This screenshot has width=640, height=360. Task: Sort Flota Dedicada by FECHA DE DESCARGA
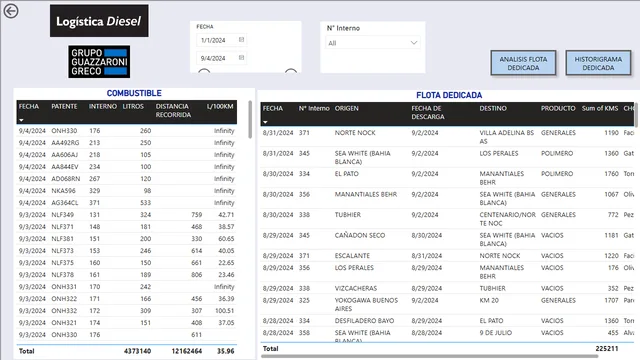428,113
